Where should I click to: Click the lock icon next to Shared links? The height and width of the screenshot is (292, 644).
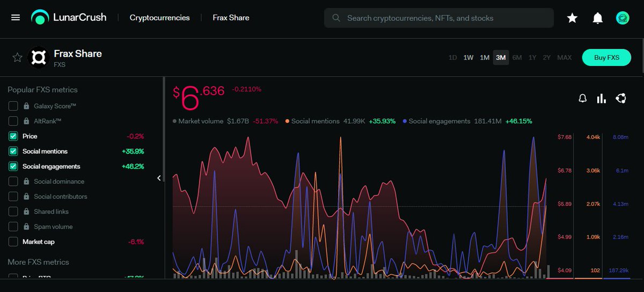[26, 212]
